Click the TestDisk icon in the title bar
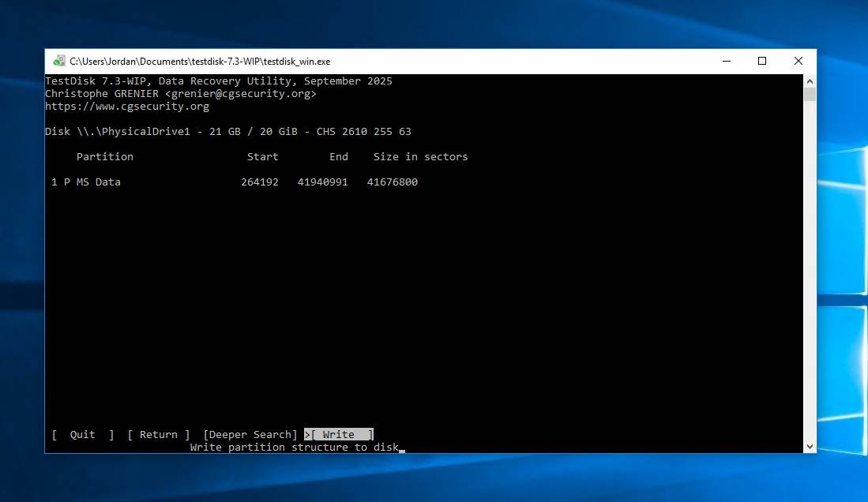The height and width of the screenshot is (502, 868). tap(58, 61)
